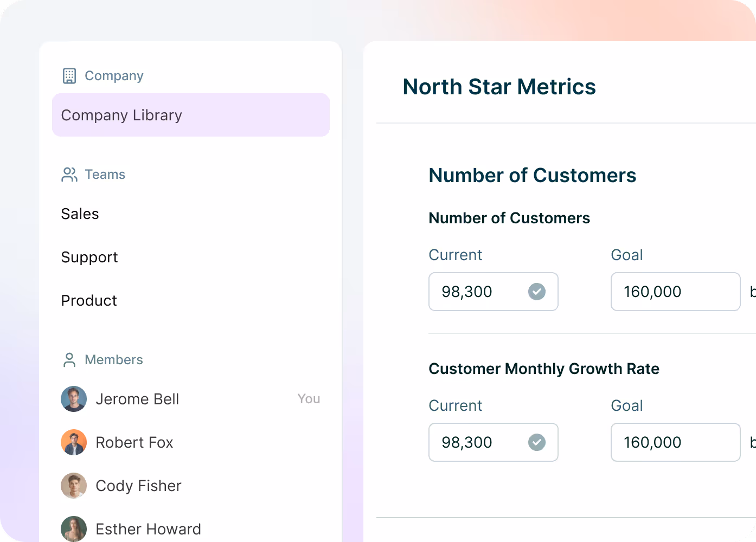Select Company Library in sidebar

(191, 115)
